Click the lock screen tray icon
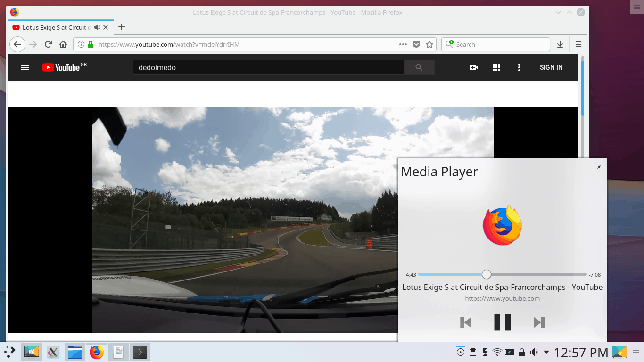Image resolution: width=644 pixels, height=362 pixels. [522, 352]
